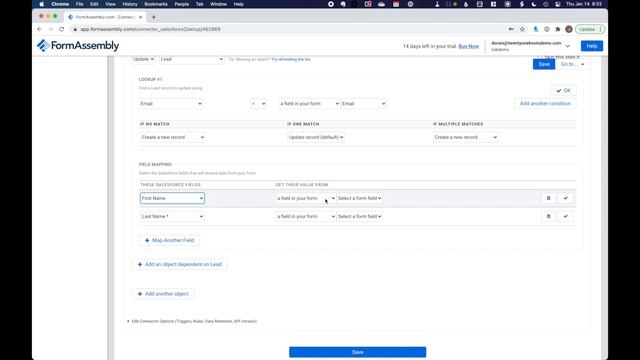Click Try refreshing the list link

291,59
